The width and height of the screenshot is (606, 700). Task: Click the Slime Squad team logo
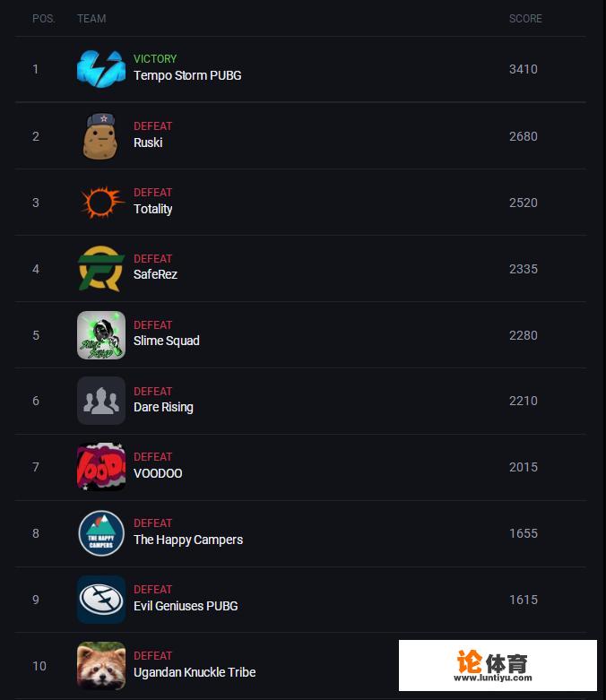click(100, 335)
